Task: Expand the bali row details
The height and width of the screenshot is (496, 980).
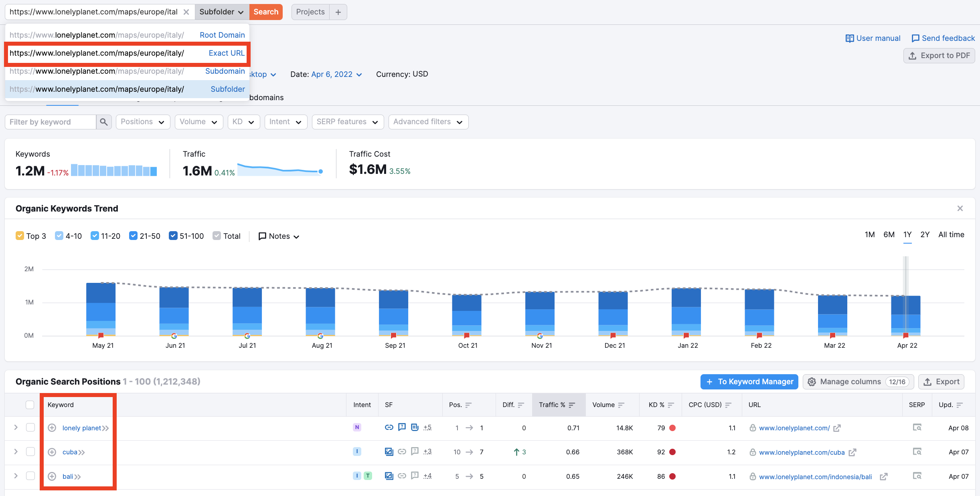Action: (16, 476)
